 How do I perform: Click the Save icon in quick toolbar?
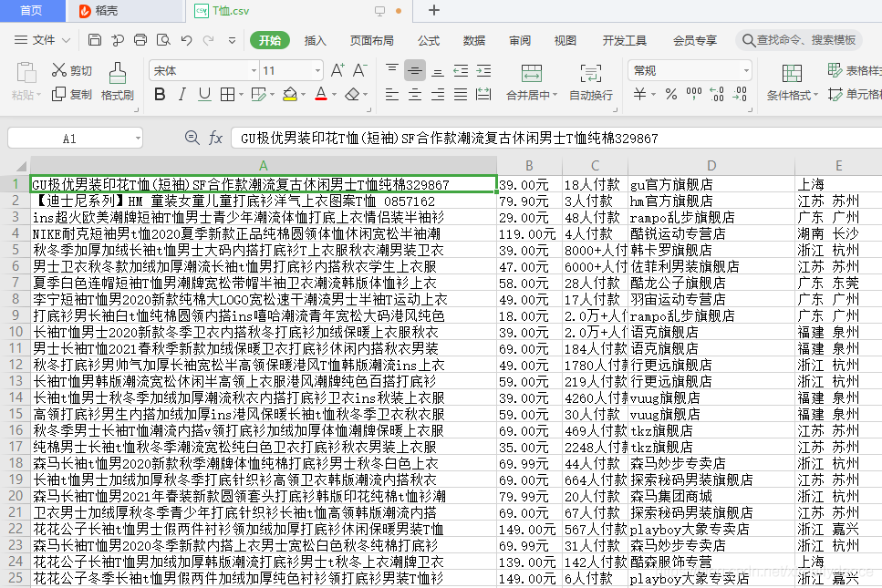tap(95, 40)
